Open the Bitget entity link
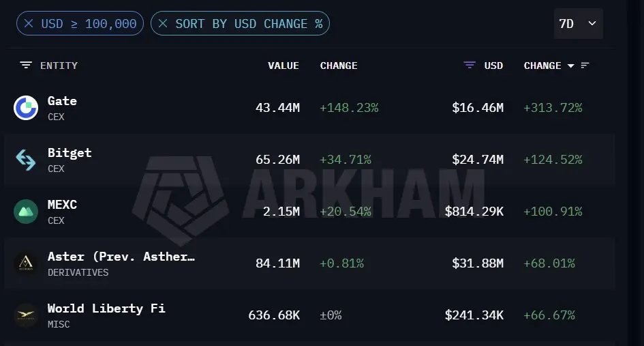 point(70,153)
